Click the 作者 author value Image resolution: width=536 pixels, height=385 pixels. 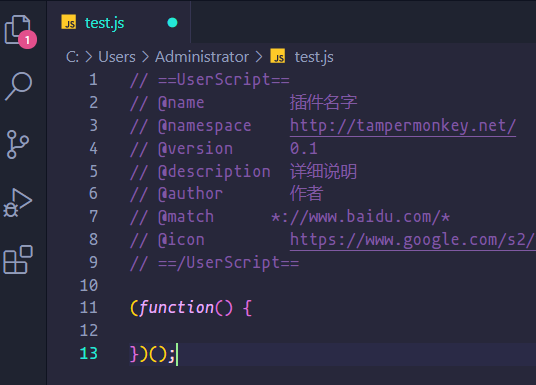[x=306, y=194]
